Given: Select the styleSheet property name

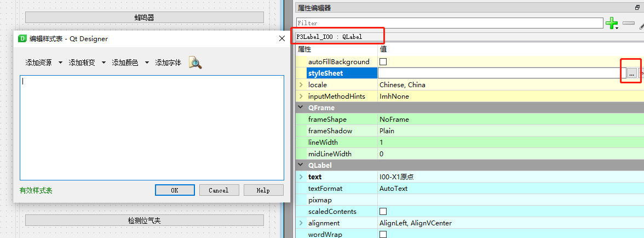Looking at the screenshot, I should coord(325,73).
